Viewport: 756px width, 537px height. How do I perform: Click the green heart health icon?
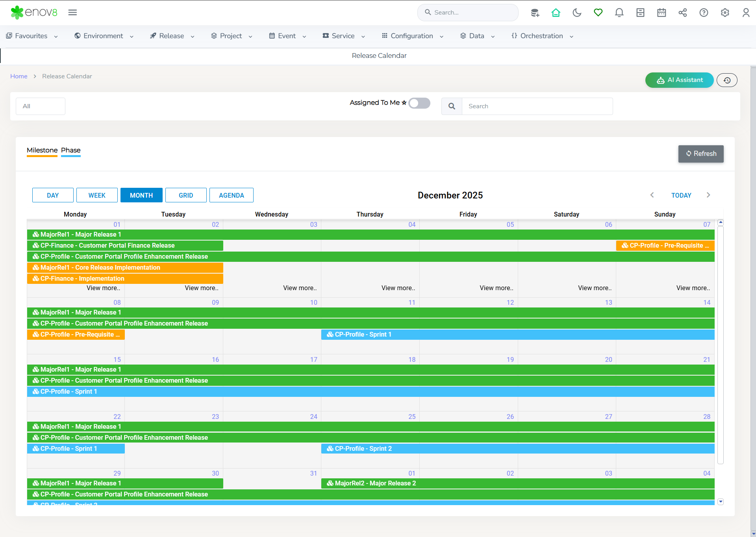(x=598, y=13)
